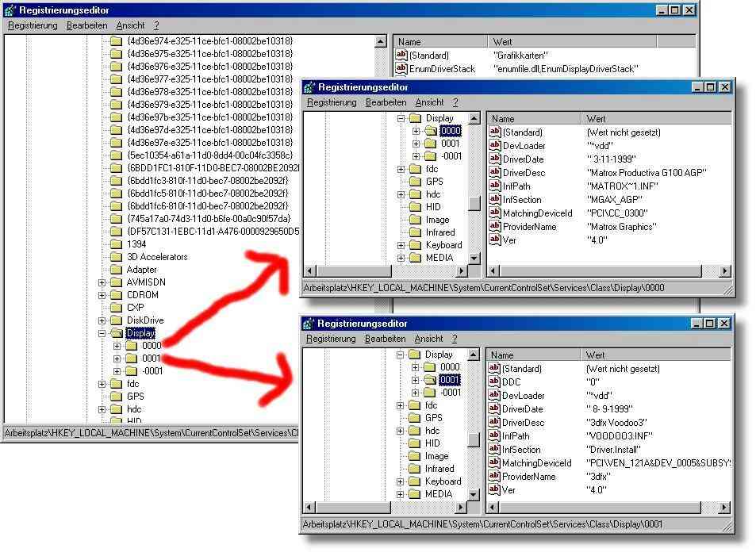Viewport: 756px width, 556px height.
Task: Expand the CDROM key in main tree
Action: click(102, 295)
